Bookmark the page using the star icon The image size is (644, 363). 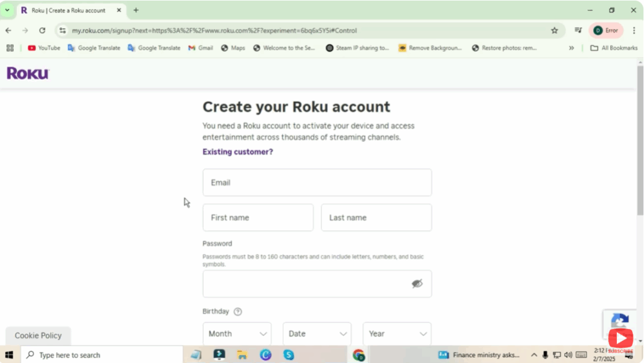(553, 30)
